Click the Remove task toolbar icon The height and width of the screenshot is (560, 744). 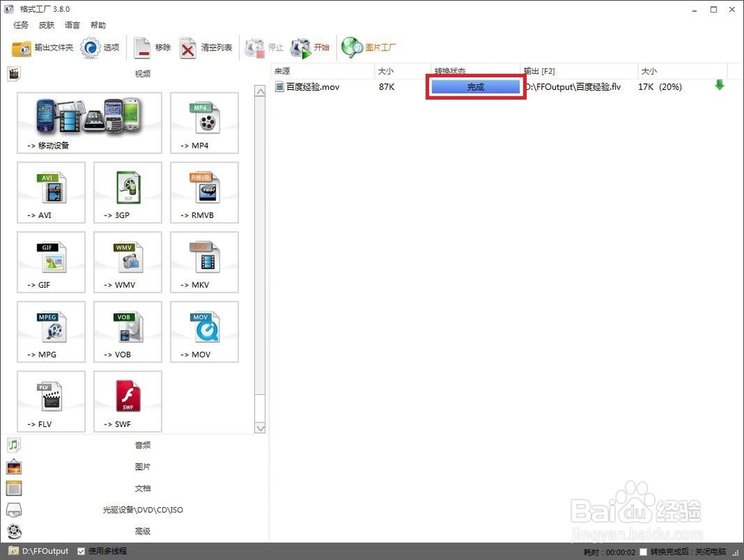(x=141, y=48)
